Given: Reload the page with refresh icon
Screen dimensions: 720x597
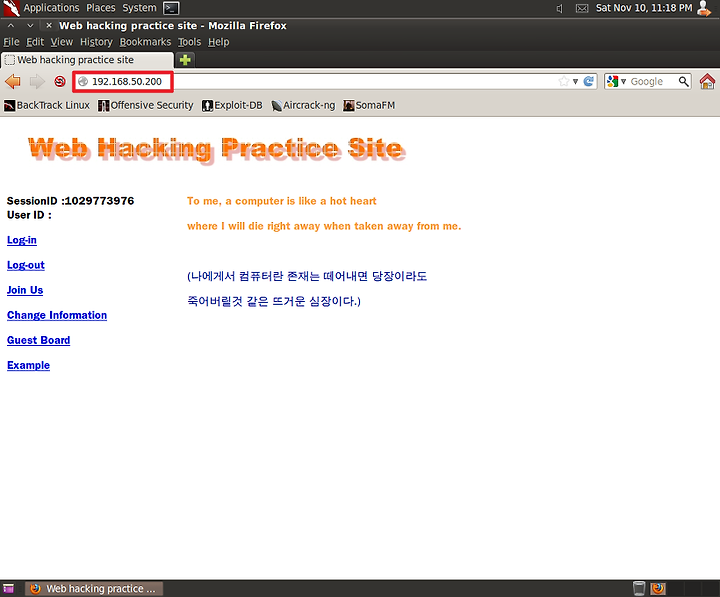Looking at the screenshot, I should 588,82.
